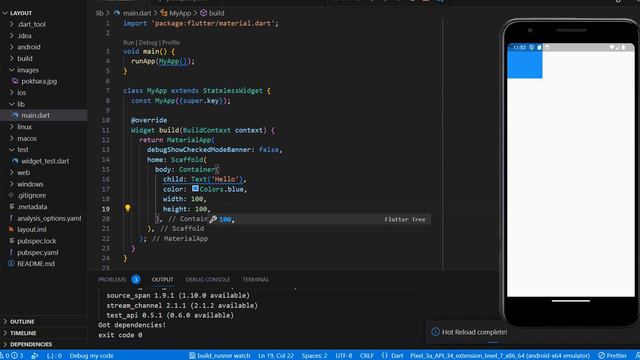Viewport: 640px width, 360px height.
Task: Collapse the images folder
Action: (x=28, y=70)
